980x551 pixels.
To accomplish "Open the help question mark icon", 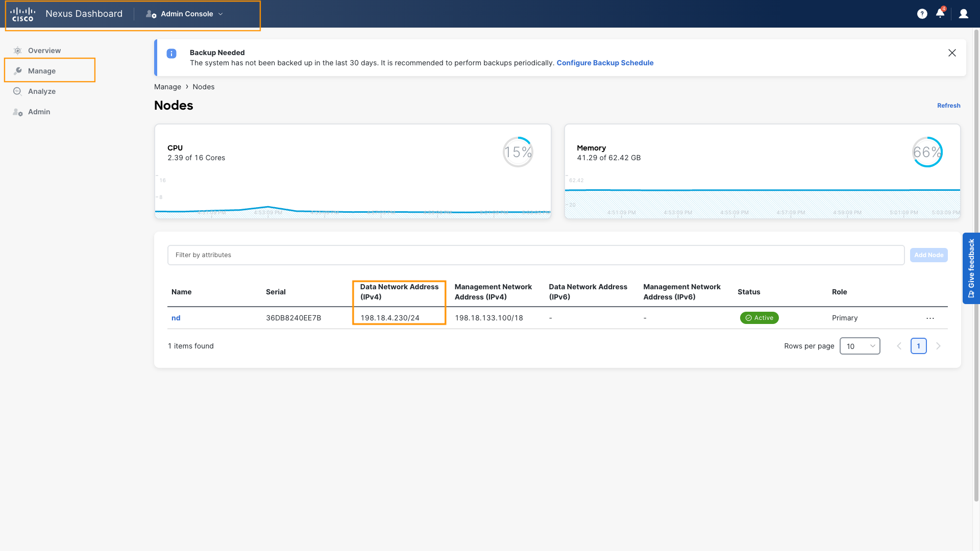I will click(922, 14).
